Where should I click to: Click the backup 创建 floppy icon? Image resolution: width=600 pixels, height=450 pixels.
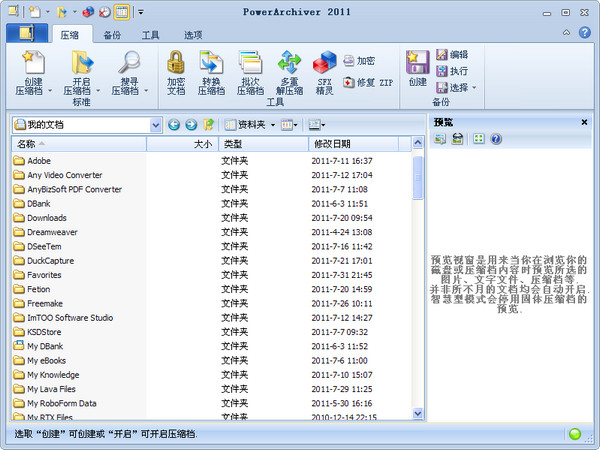(x=417, y=62)
